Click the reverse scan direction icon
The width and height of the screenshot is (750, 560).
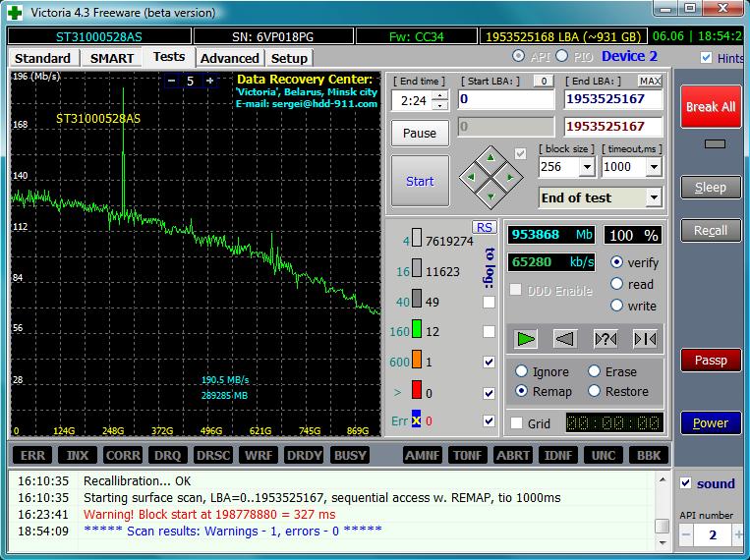(x=565, y=338)
